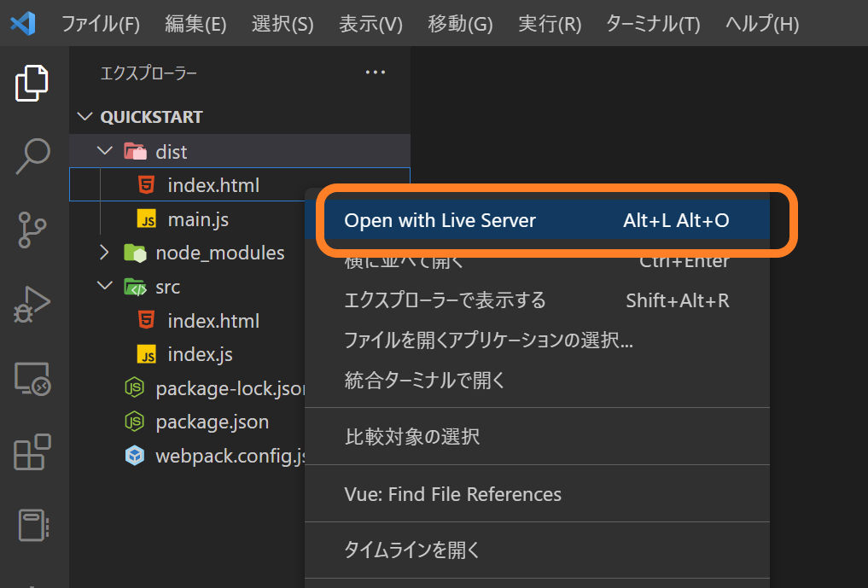
Task: Click the JS icon of index.js
Action: (x=147, y=354)
